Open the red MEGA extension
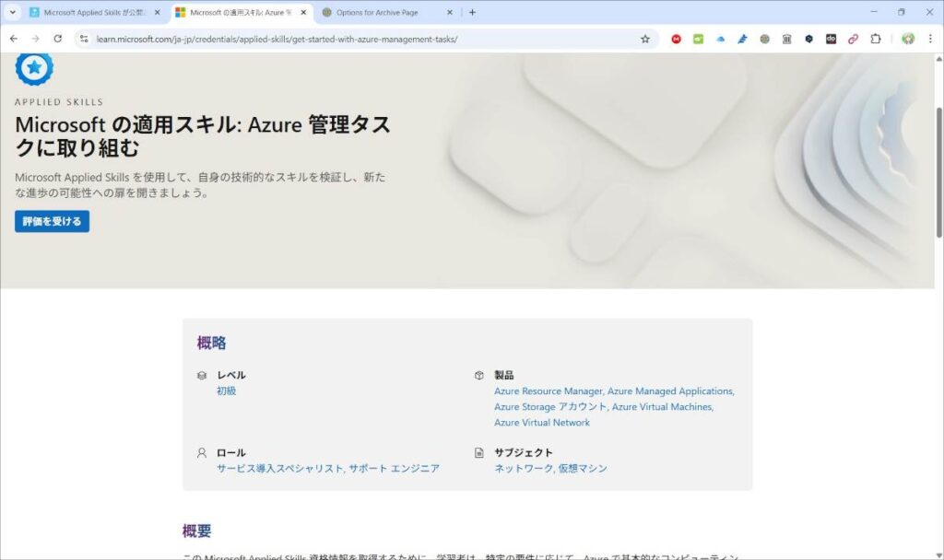The height and width of the screenshot is (560, 944). (676, 39)
